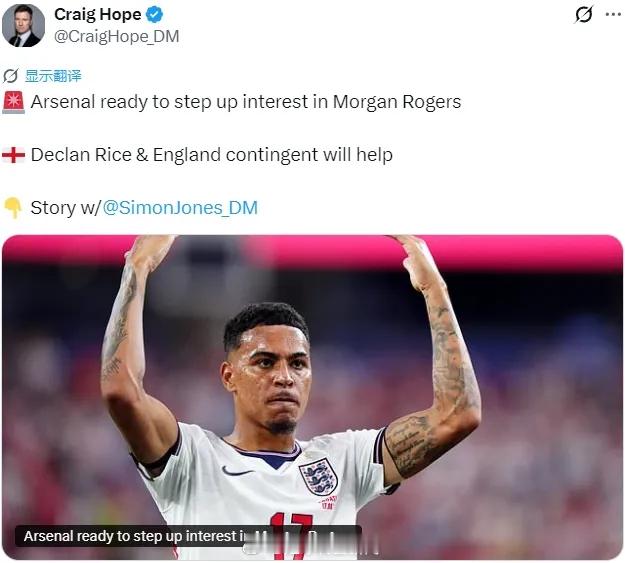Click the pointing down hand emoji

13,208
